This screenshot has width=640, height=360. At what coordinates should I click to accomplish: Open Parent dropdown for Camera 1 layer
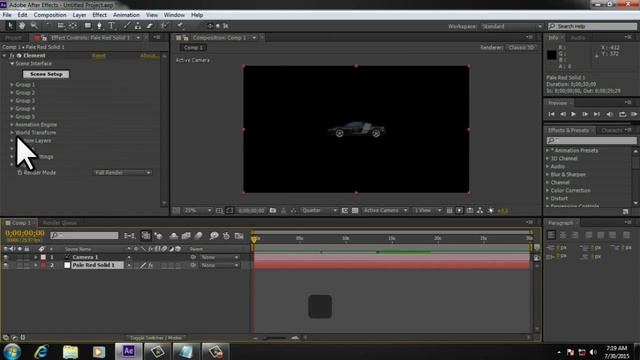click(220, 257)
